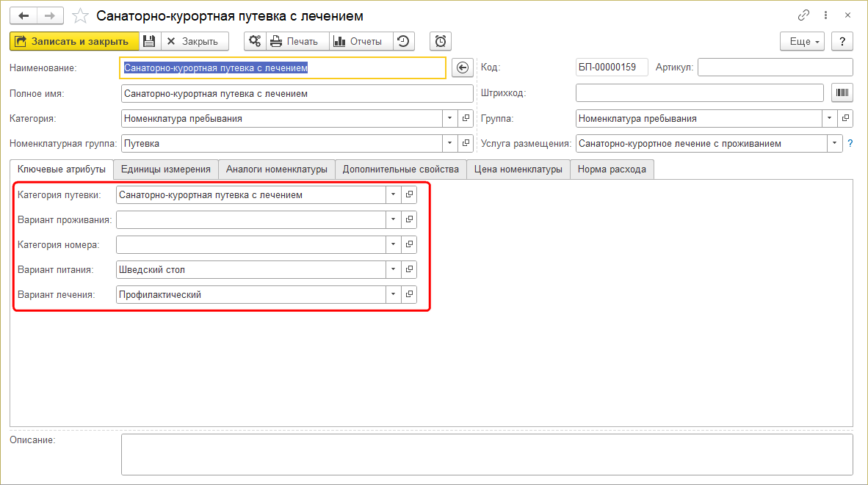
Task: Open the three-dots window menu
Action: click(x=825, y=15)
